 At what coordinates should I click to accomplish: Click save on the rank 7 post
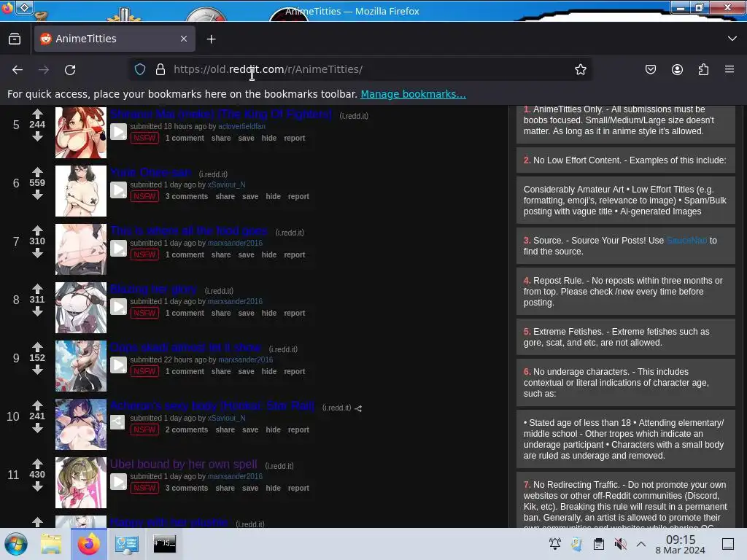(247, 254)
